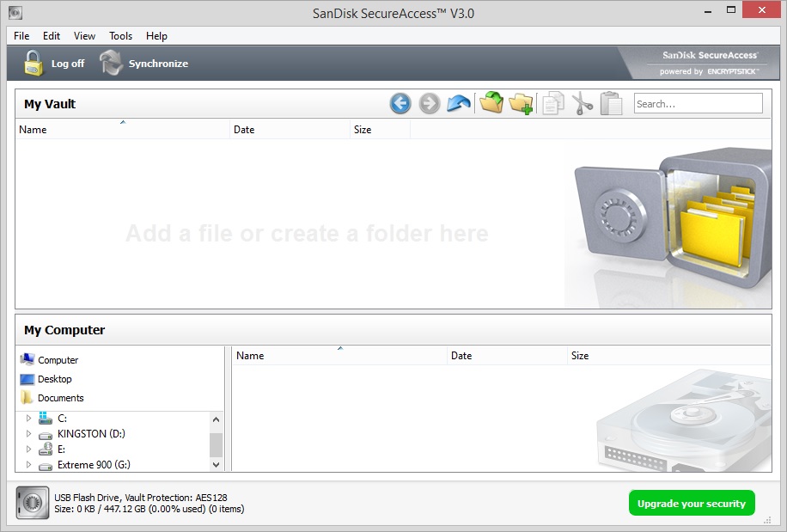Expand the E: drive node
This screenshot has height=532, width=787.
point(28,449)
